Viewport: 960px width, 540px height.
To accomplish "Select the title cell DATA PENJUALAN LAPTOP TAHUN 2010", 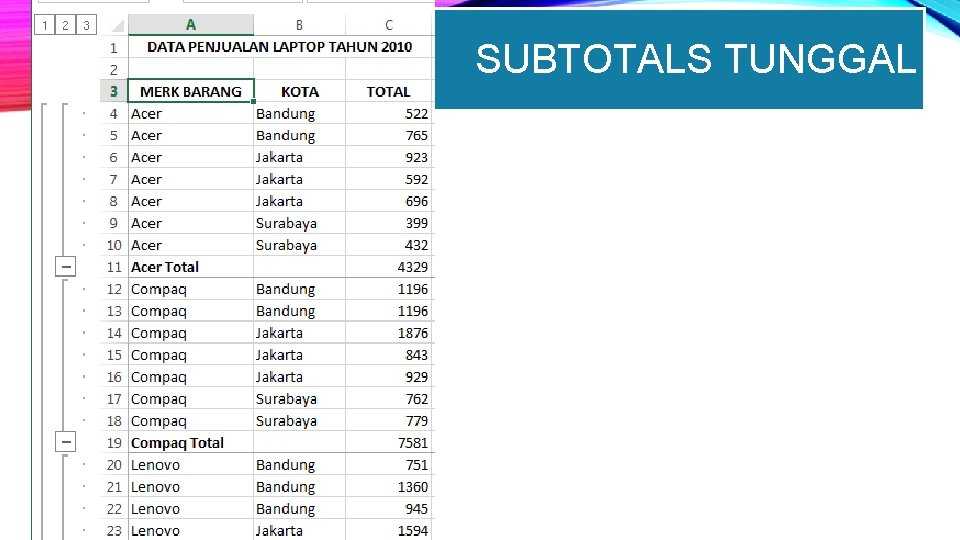I will coord(280,47).
